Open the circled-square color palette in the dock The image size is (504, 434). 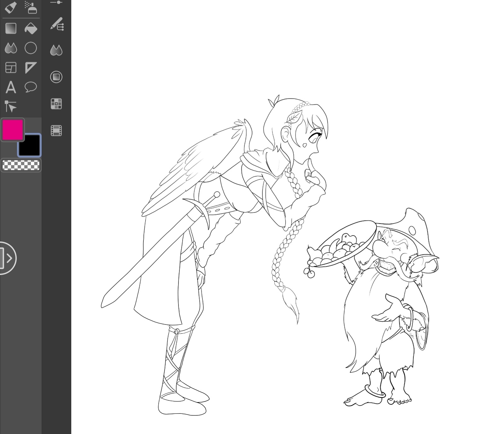56,77
